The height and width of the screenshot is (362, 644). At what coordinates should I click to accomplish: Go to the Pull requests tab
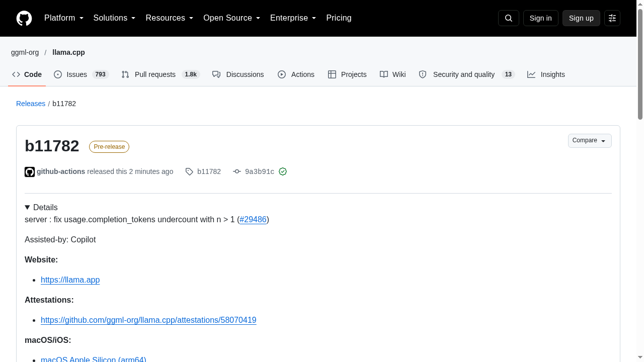[x=160, y=74]
